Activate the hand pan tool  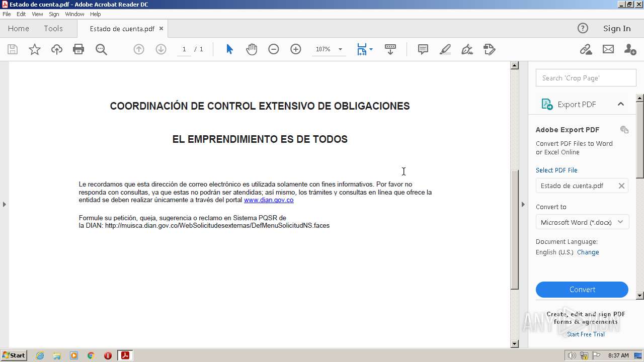click(252, 49)
